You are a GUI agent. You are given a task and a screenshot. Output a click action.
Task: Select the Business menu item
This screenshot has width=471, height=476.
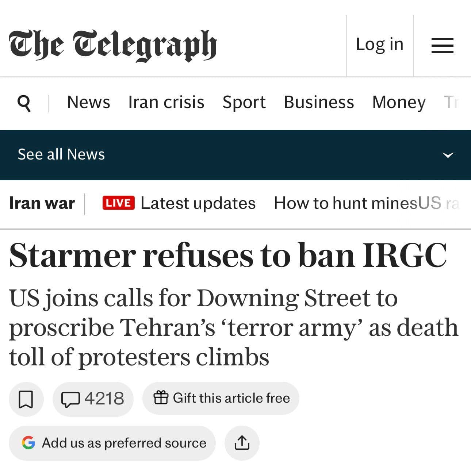click(318, 102)
